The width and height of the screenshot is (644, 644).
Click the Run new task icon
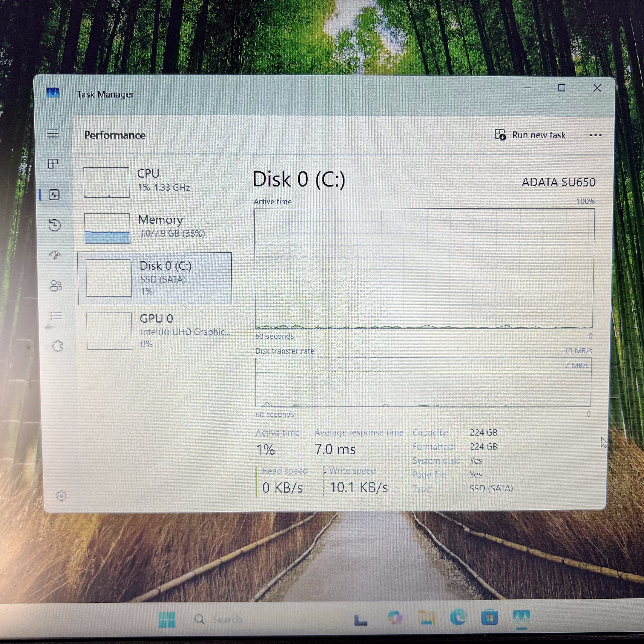point(500,135)
